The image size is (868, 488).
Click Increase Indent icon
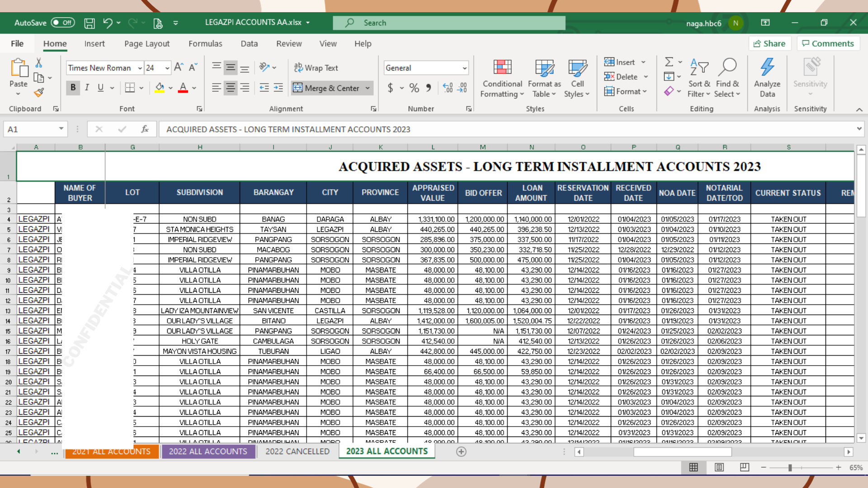pyautogui.click(x=278, y=88)
